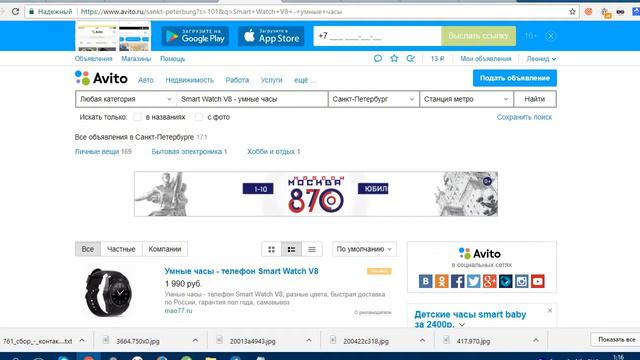Filter by Бытовая электроника category
The height and width of the screenshot is (360, 640).
[x=187, y=151]
